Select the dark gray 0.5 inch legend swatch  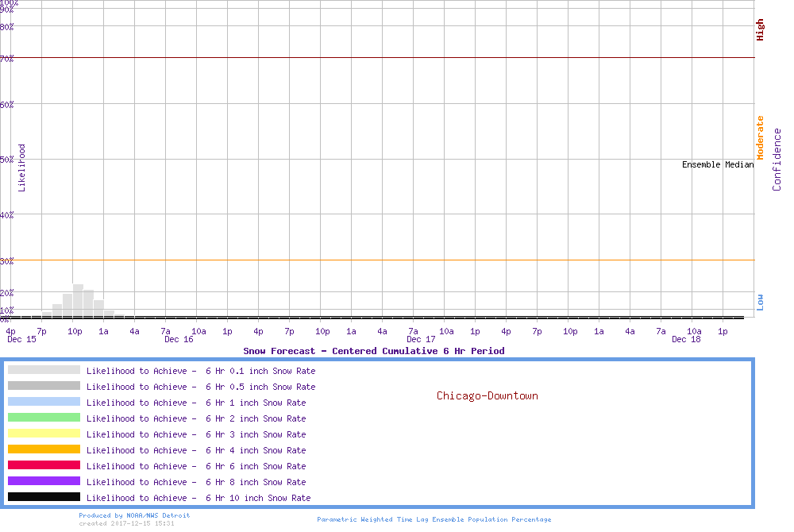point(44,386)
